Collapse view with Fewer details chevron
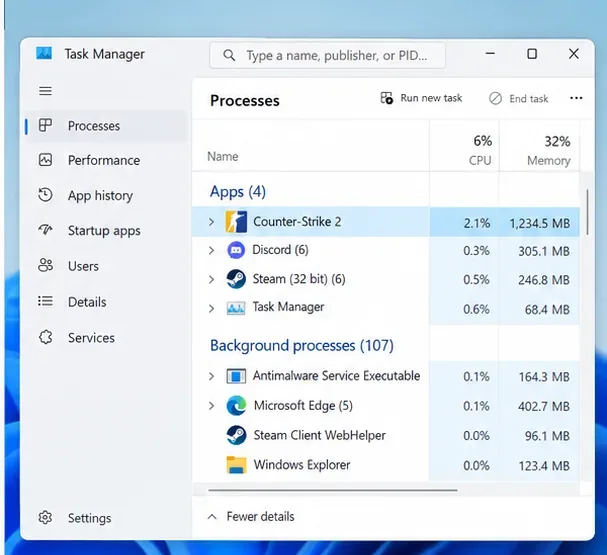This screenshot has height=555, width=607. [x=212, y=517]
